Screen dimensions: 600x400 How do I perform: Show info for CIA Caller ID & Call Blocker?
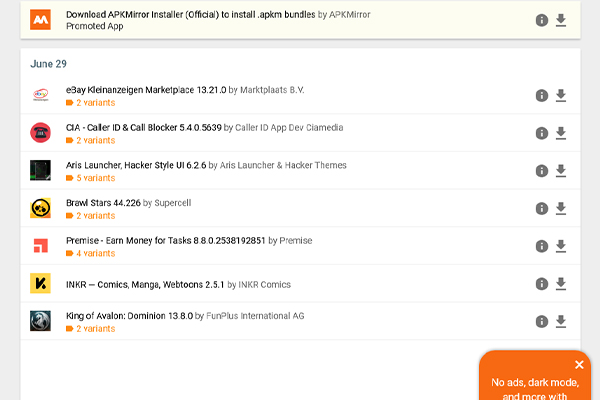pos(541,133)
